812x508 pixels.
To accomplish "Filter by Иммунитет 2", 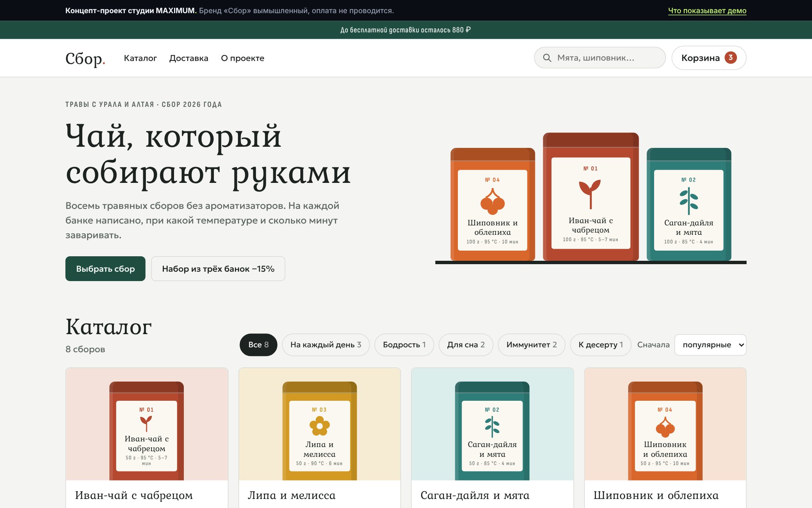I will (x=532, y=345).
